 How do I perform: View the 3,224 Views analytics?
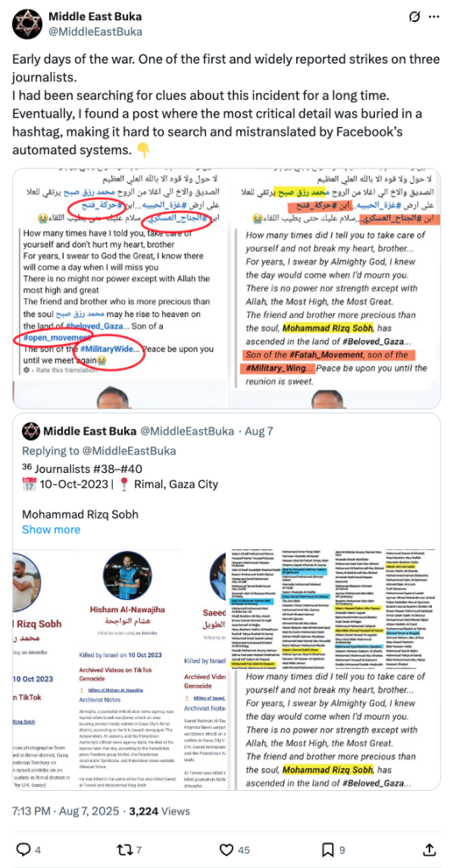pyautogui.click(x=159, y=811)
